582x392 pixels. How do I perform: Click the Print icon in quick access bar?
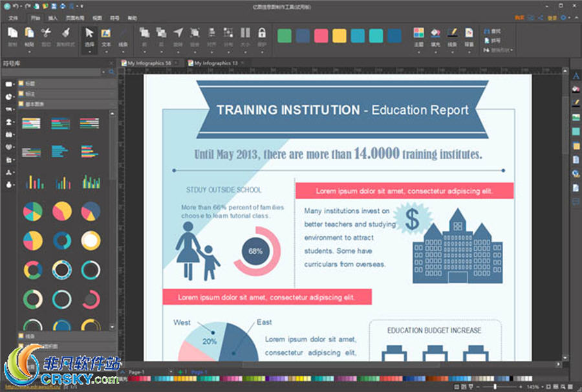pyautogui.click(x=63, y=6)
